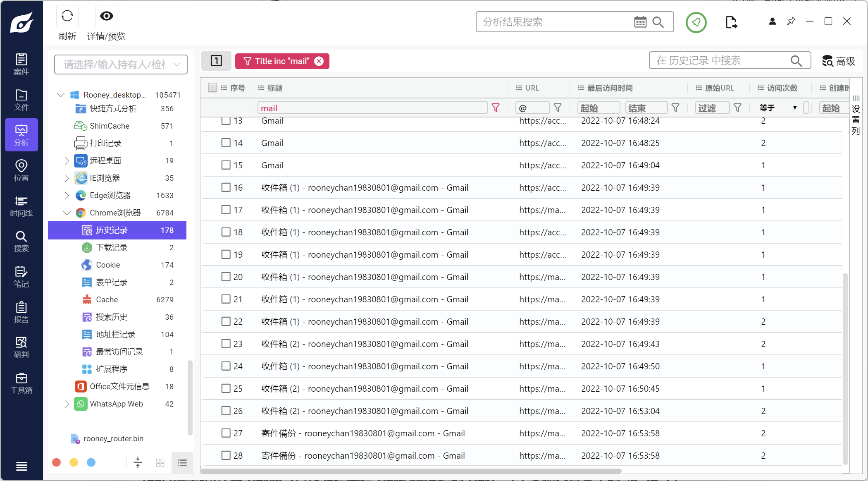Click the red title filter funnel icon
This screenshot has width=868, height=481.
pos(496,108)
